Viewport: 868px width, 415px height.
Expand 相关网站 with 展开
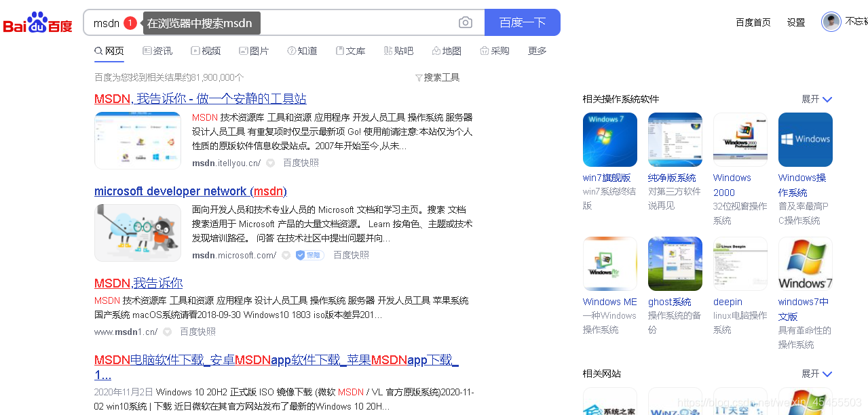817,374
